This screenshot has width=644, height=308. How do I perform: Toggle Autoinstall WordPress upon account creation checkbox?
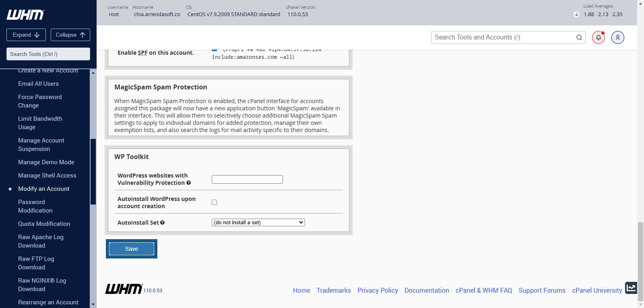(214, 202)
